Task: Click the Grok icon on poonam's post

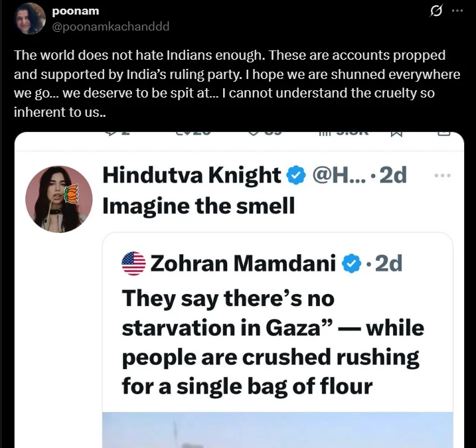Action: pyautogui.click(x=436, y=11)
